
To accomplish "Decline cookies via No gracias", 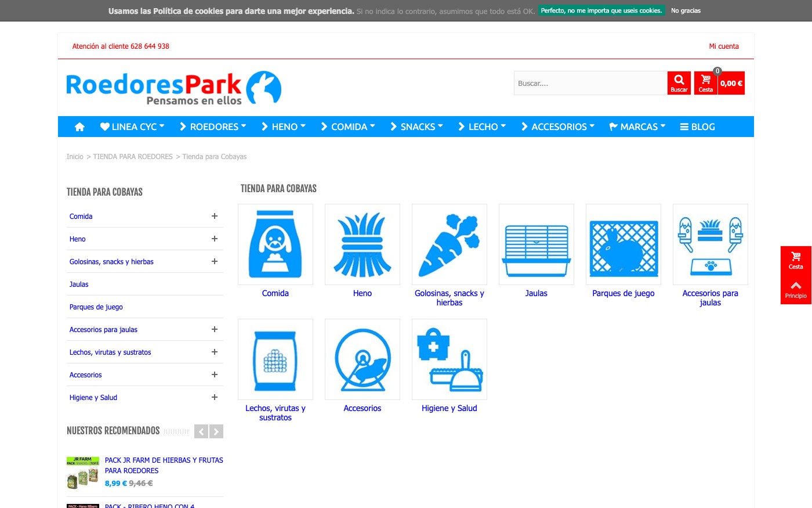I will click(x=686, y=10).
